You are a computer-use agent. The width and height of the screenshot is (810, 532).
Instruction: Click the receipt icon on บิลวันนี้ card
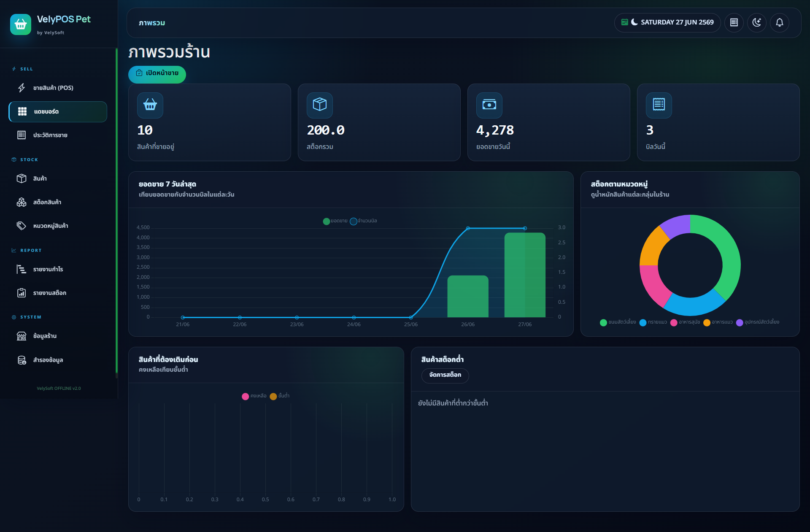coord(659,105)
